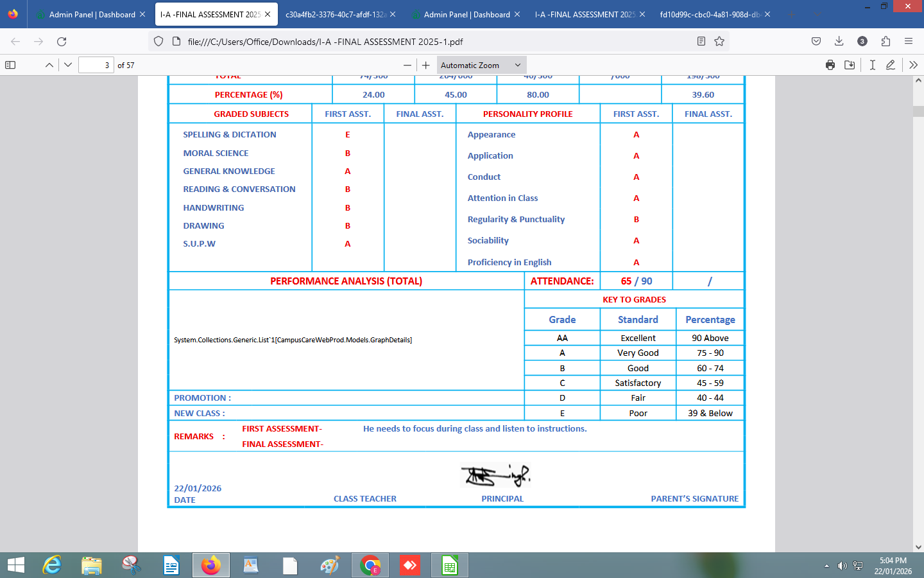Toggle the PDF sidebar panel
Viewport: 924px width, 578px height.
[x=10, y=64]
